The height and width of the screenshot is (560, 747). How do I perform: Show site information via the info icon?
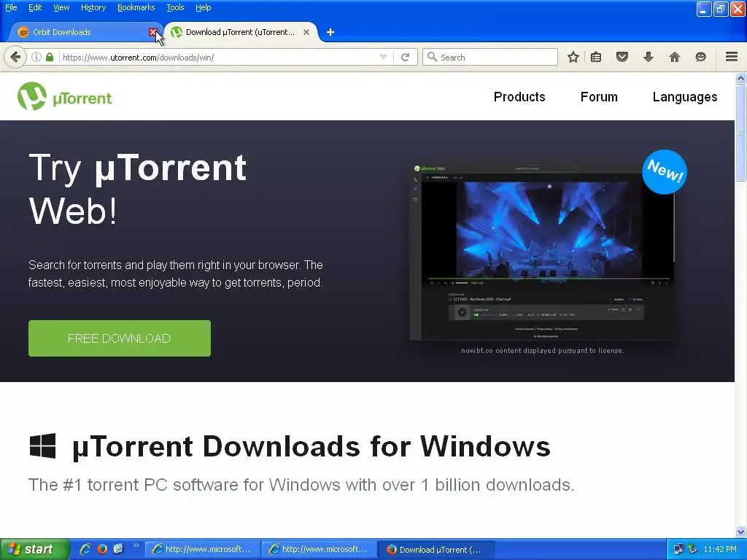click(36, 57)
